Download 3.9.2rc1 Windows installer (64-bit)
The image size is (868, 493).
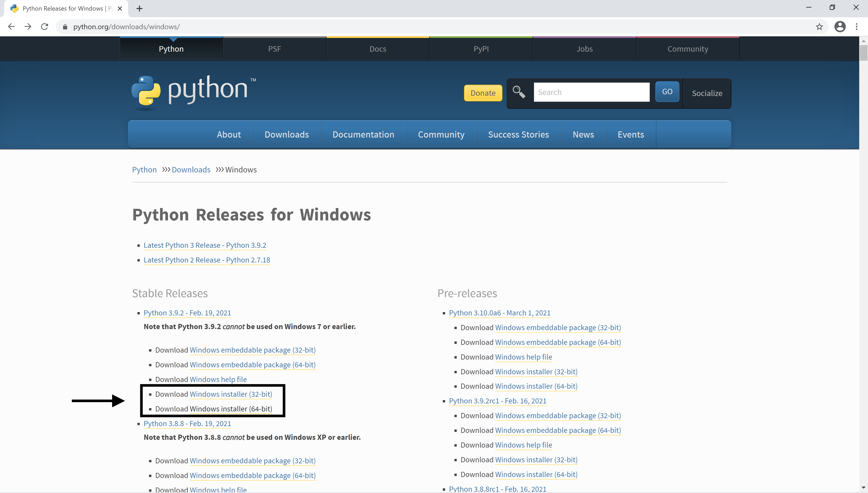tap(536, 474)
